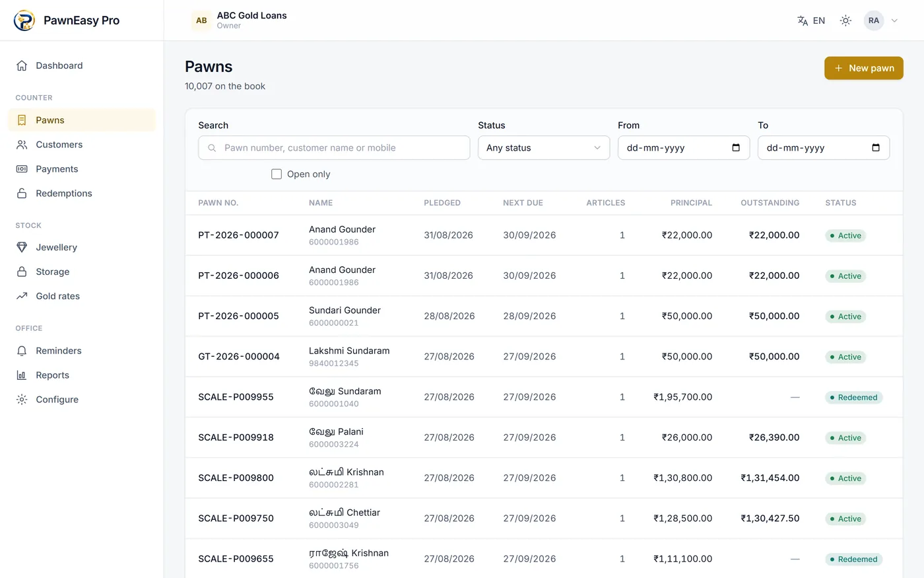
Task: Click the RA user avatar
Action: point(874,20)
